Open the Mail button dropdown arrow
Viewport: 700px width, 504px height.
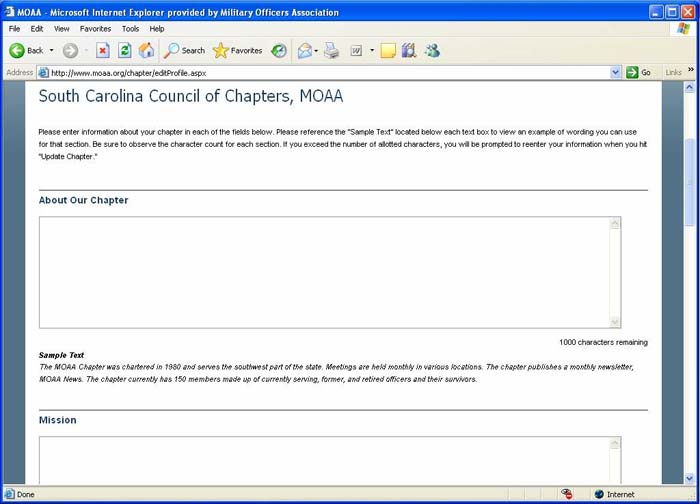pos(316,50)
